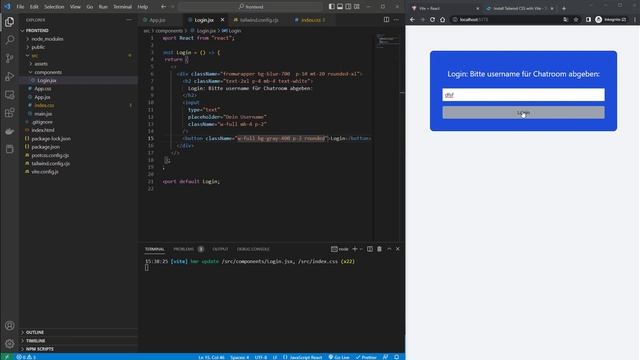Change the JavaScript React language mode

[x=305, y=357]
